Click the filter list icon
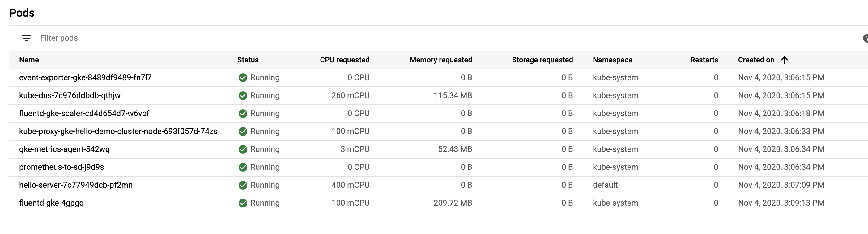868x234 pixels. pos(27,38)
